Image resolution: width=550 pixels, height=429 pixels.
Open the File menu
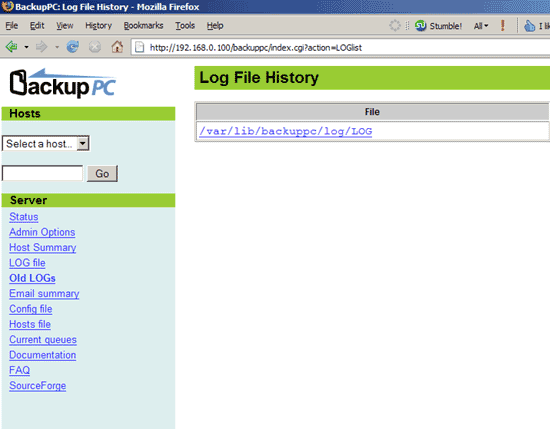(12, 26)
